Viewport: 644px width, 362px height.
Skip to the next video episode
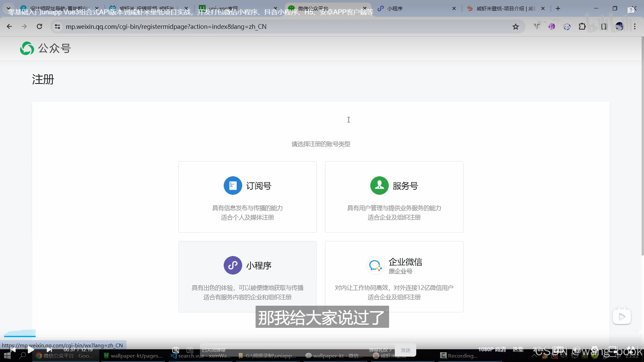[x=49, y=350]
